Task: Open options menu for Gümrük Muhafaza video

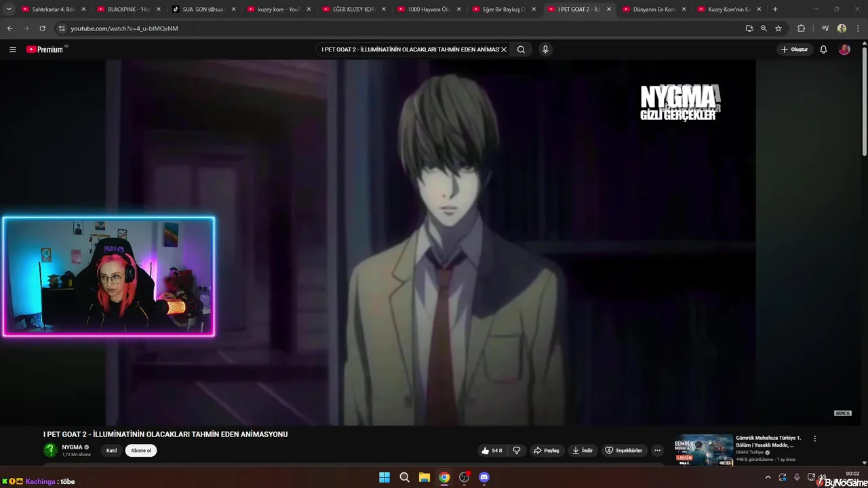Action: (814, 439)
